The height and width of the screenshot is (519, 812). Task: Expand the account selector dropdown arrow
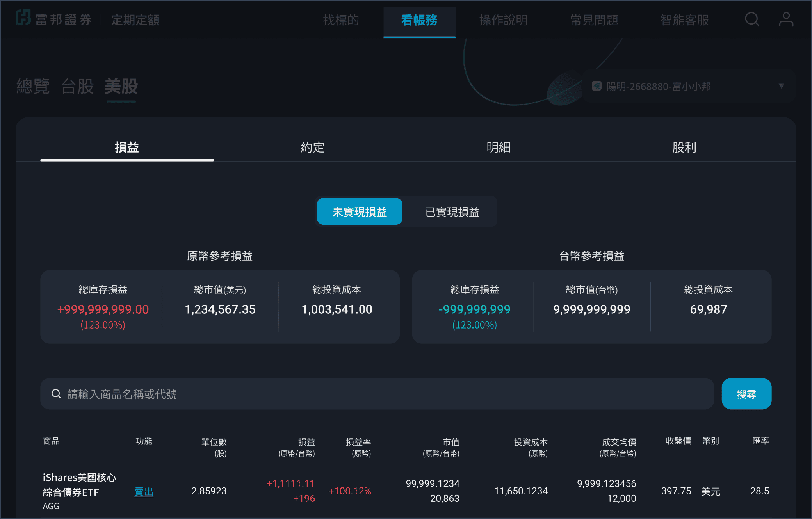point(781,86)
